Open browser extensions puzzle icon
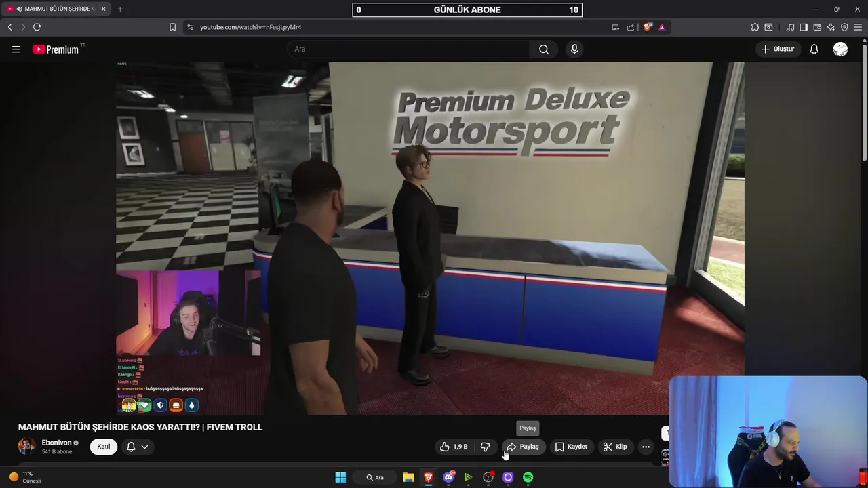Image resolution: width=868 pixels, height=488 pixels. click(x=755, y=27)
